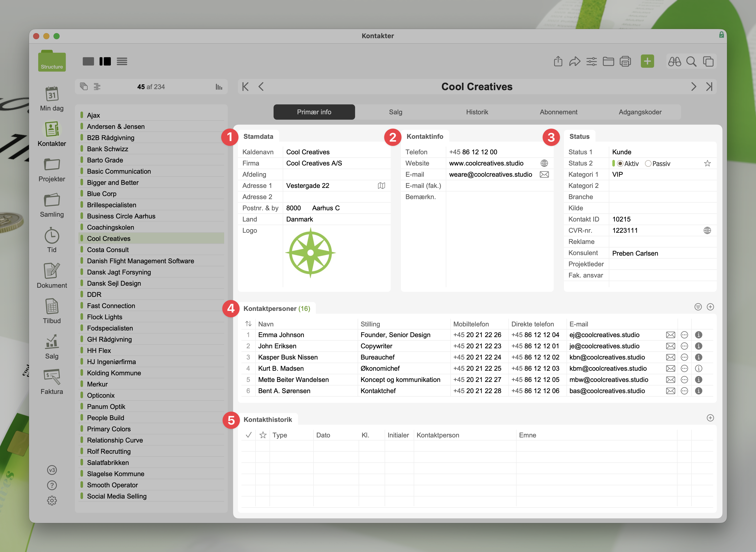The width and height of the screenshot is (756, 552).
Task: Select the Aktiv radio button
Action: (x=620, y=164)
